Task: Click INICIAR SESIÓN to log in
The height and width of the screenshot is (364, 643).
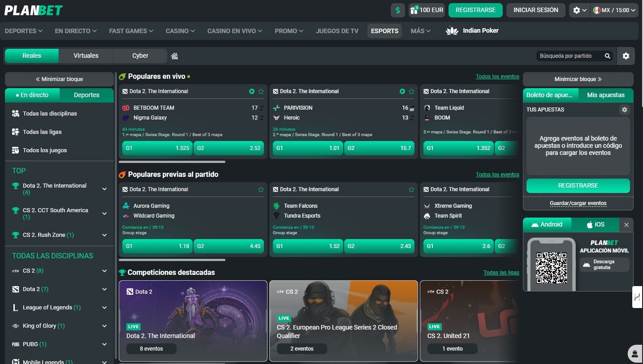Action: [x=536, y=10]
